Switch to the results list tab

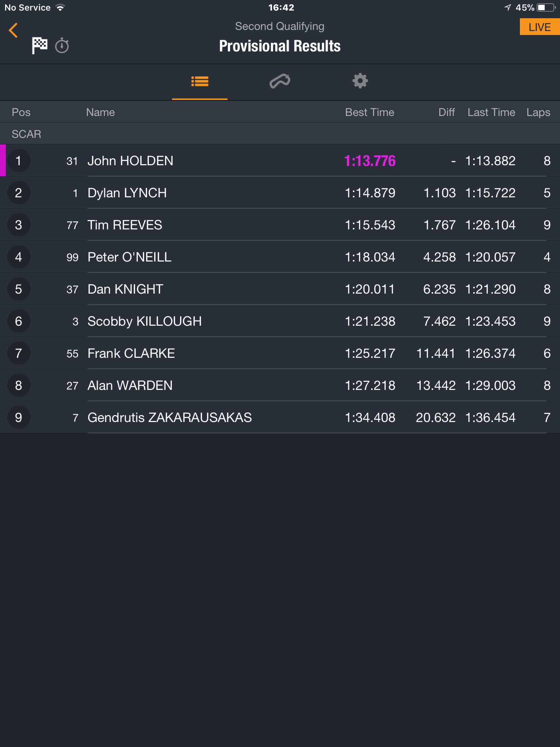[200, 81]
